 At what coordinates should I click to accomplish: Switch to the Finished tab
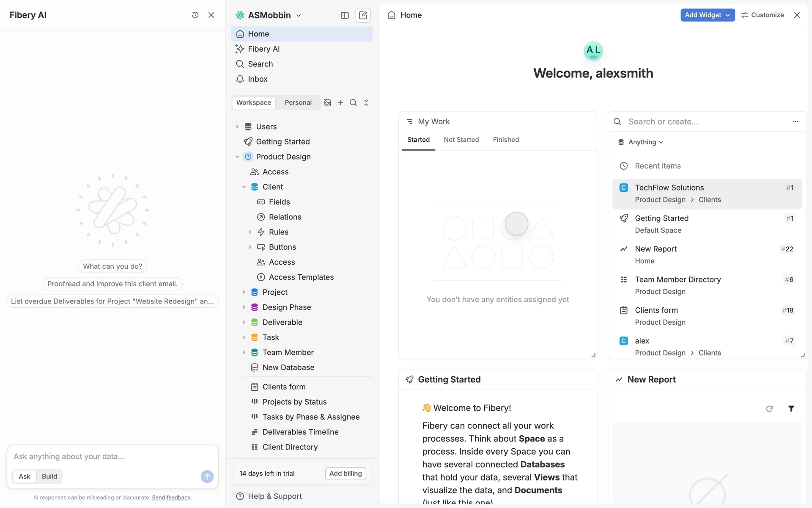(505, 140)
